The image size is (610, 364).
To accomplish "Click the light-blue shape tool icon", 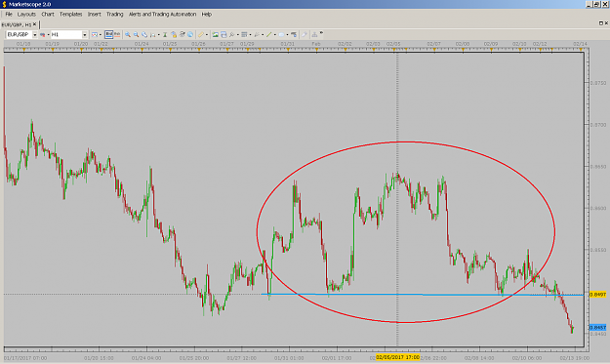I will (281, 34).
